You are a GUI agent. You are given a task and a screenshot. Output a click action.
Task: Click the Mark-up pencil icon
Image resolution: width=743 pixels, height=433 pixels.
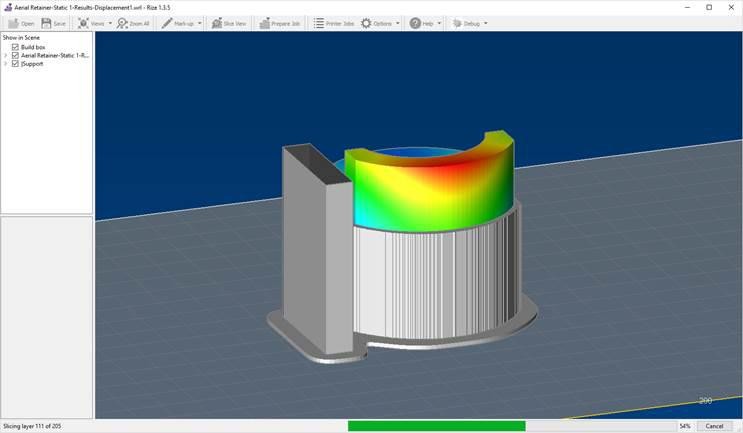pos(167,23)
